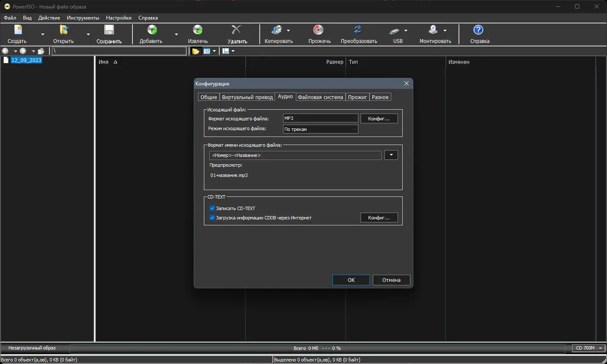The width and height of the screenshot is (607, 364).
Task: Open the Вид menu
Action: tap(27, 18)
